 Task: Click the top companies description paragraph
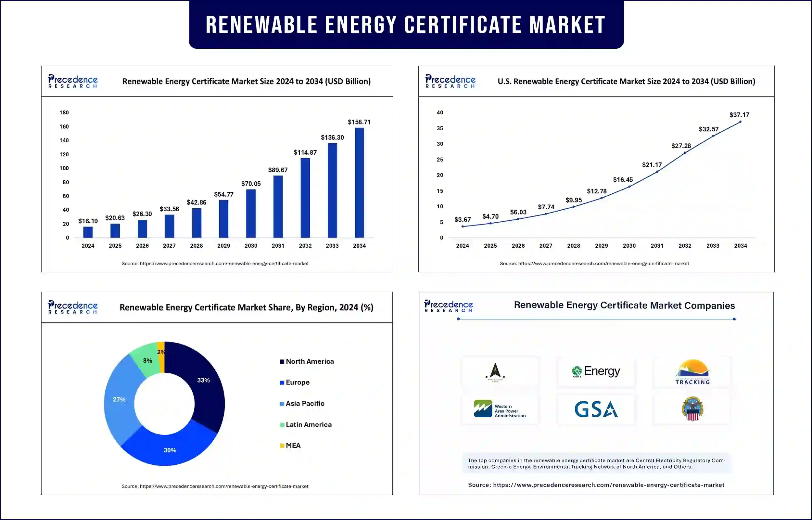pos(596,464)
